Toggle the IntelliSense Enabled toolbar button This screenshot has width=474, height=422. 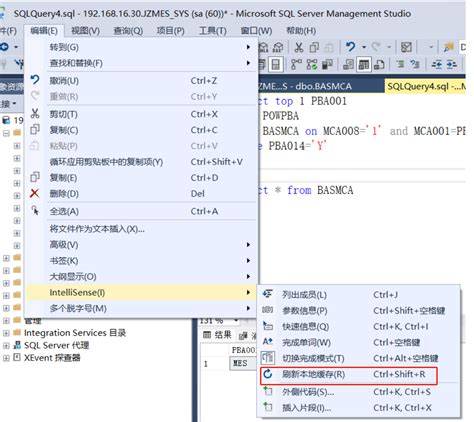point(275,64)
